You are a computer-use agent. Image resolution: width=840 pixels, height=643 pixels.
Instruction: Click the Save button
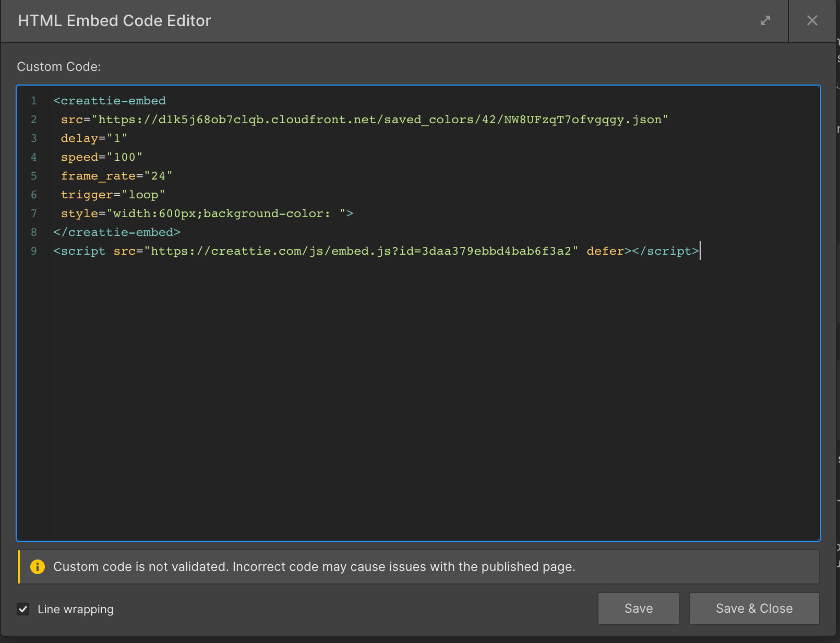(639, 608)
